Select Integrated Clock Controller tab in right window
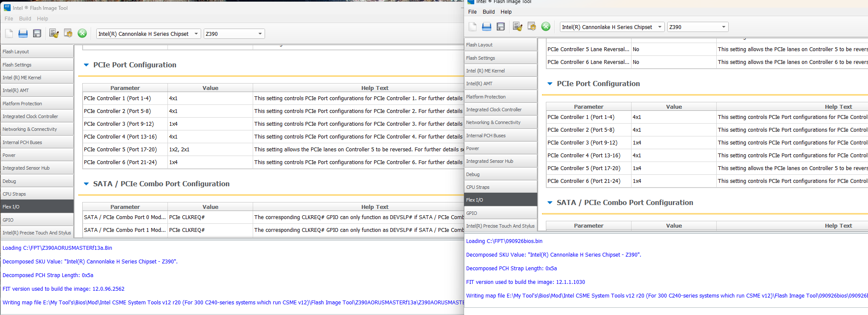Viewport: 868px width, 315px height. [501, 110]
